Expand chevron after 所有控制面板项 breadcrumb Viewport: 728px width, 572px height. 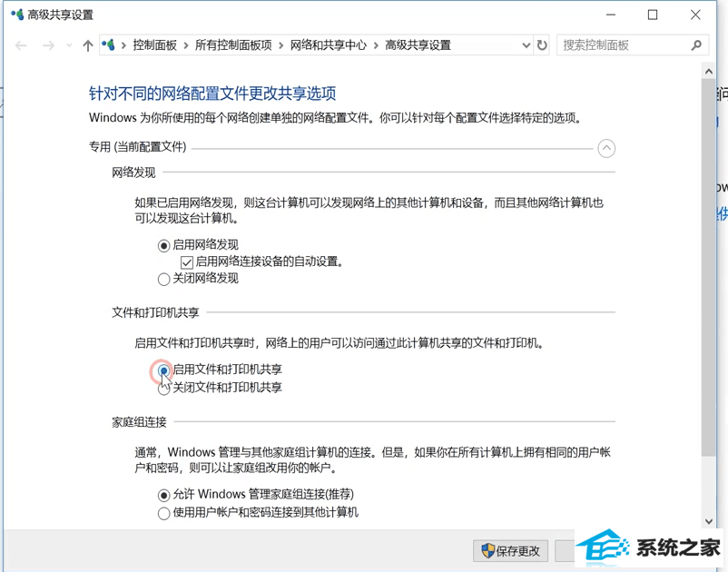tap(281, 45)
